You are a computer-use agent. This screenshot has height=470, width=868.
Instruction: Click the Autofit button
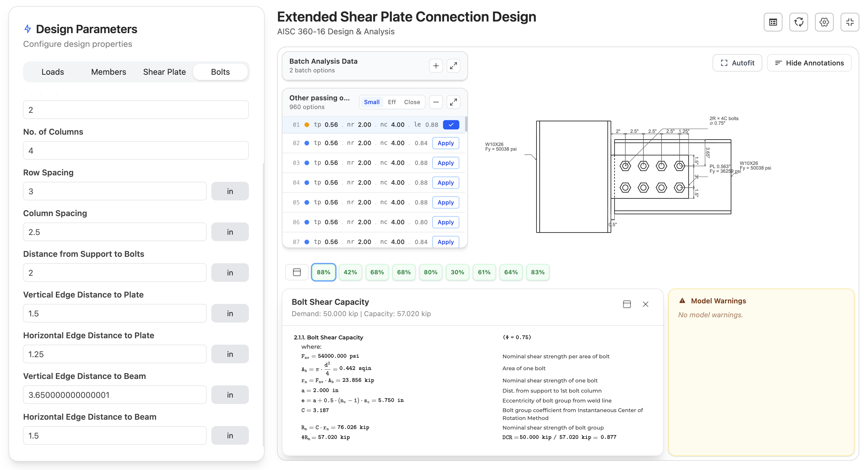pyautogui.click(x=737, y=63)
